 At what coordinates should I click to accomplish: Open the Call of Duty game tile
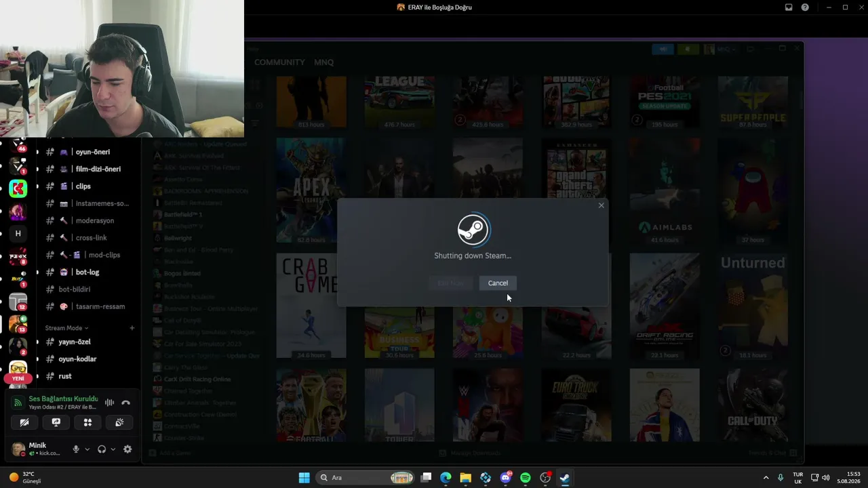coord(753,405)
